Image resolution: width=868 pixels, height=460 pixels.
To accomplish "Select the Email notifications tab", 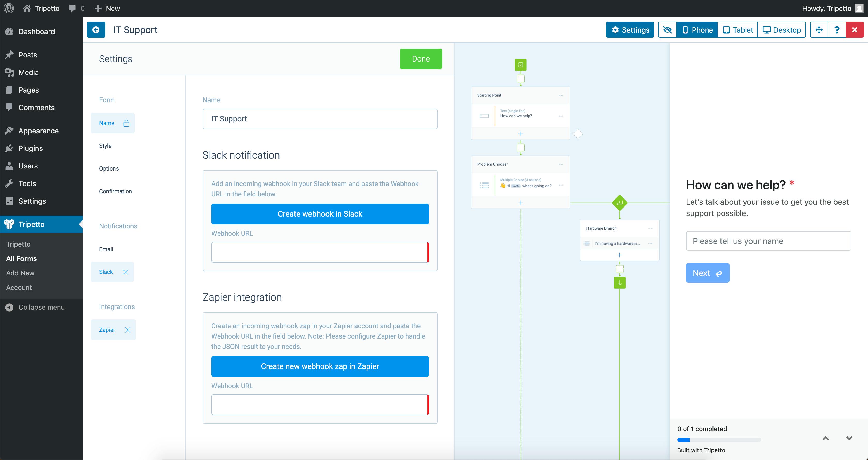I will click(x=106, y=249).
